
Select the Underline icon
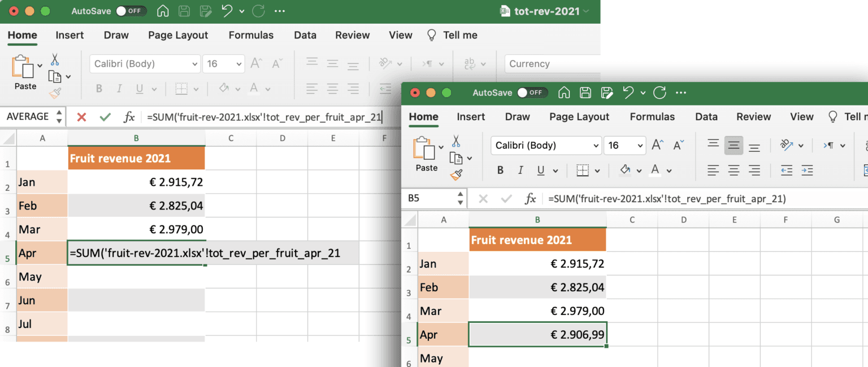[540, 170]
